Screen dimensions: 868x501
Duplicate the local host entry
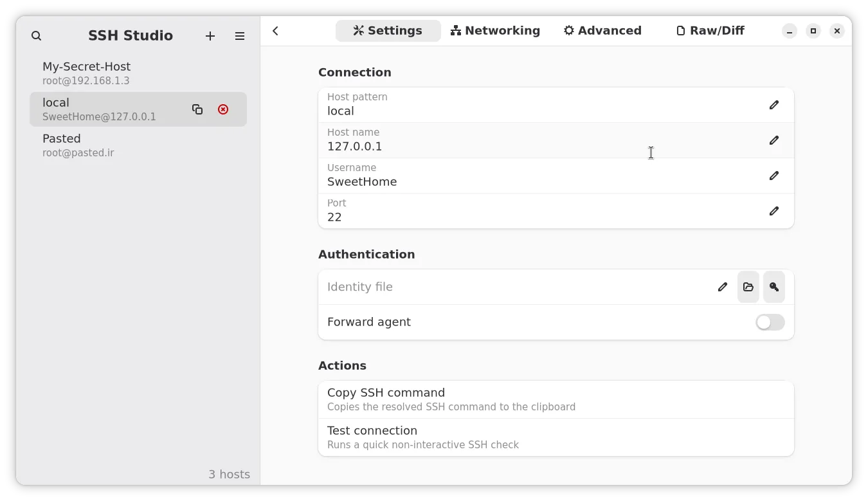point(197,109)
